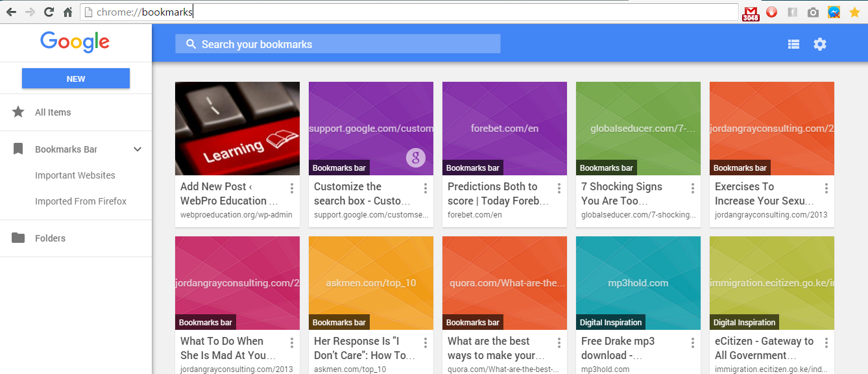The image size is (868, 374).
Task: Open menu for What To Do When bookmark
Action: point(292,343)
